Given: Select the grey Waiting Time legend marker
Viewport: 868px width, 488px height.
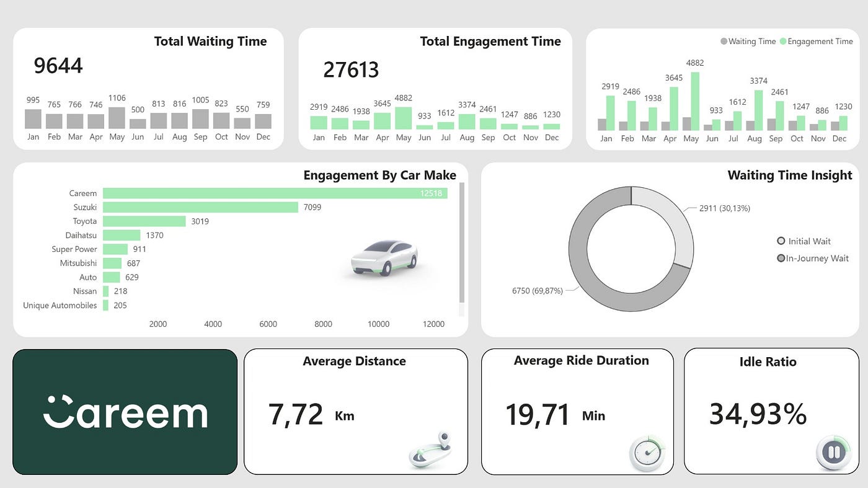Looking at the screenshot, I should coord(724,42).
